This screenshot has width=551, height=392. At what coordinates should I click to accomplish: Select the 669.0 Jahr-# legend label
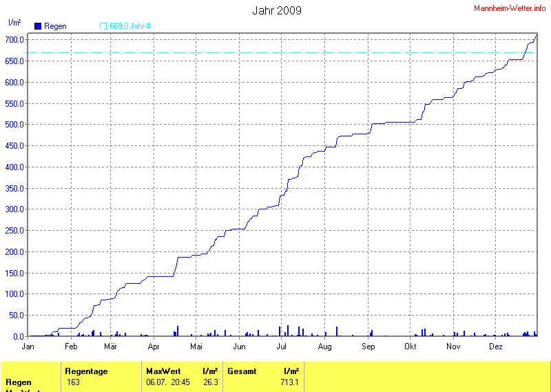130,26
